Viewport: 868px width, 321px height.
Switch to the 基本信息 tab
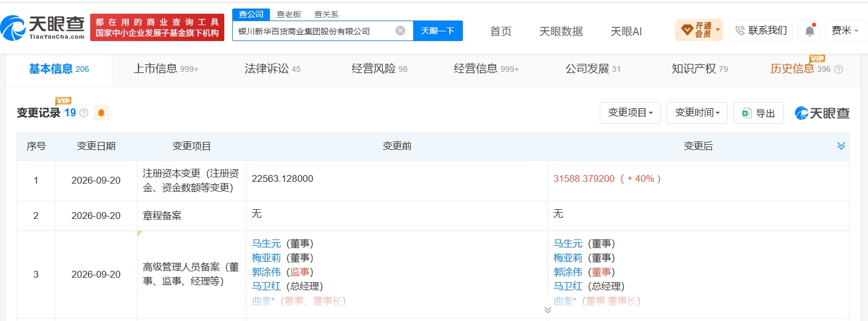tap(59, 69)
